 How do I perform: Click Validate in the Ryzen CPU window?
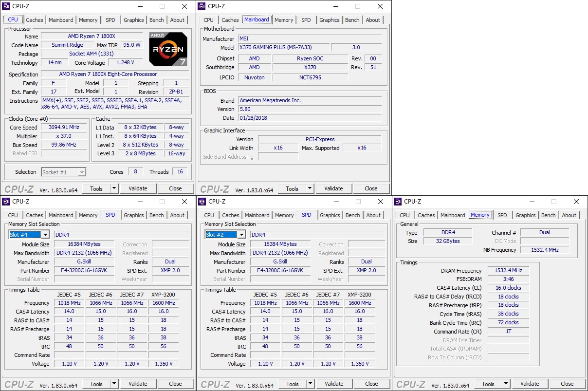click(138, 188)
